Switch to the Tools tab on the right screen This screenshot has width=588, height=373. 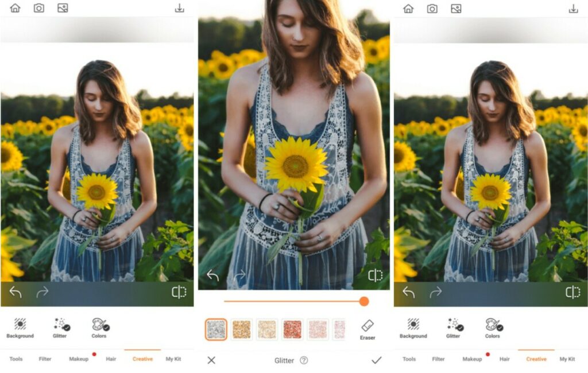(409, 359)
